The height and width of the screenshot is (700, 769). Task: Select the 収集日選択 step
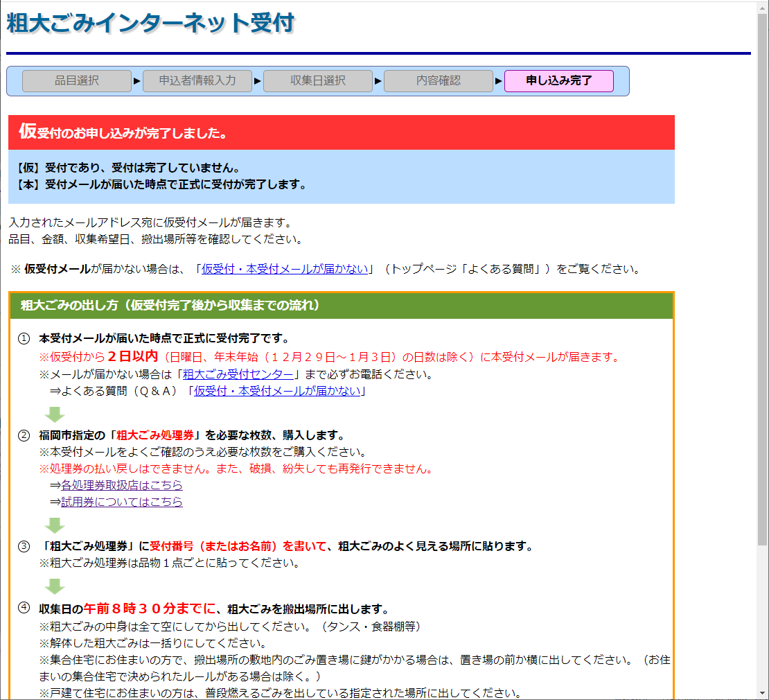coord(317,80)
